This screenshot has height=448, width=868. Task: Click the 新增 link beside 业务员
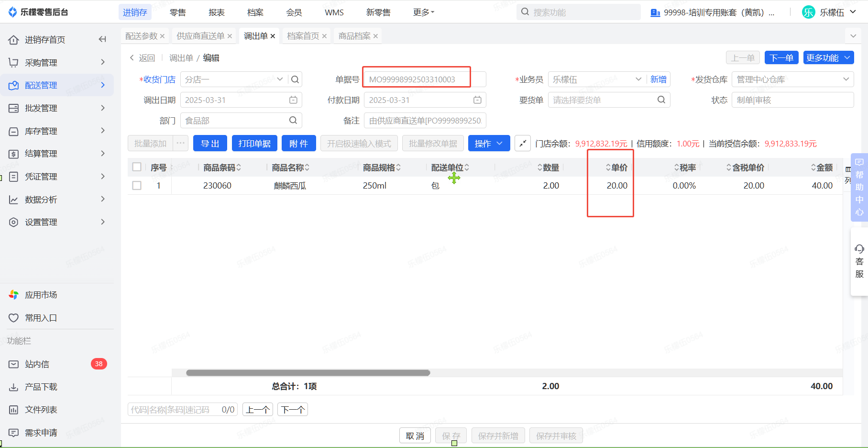tap(659, 79)
